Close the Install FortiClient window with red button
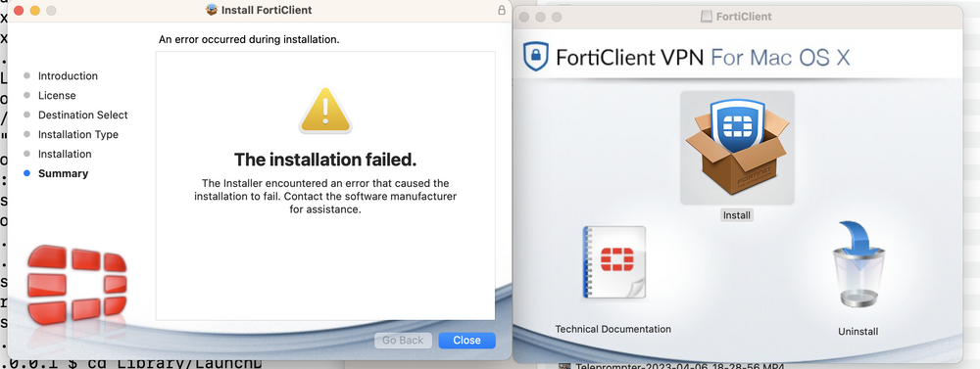Viewport: 980px width, 369px height. pos(18,11)
